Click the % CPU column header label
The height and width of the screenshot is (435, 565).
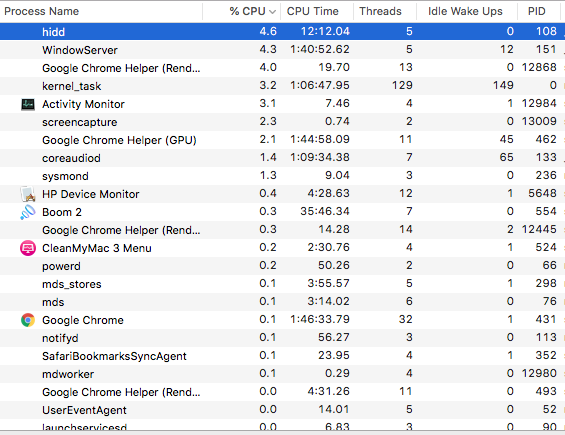pyautogui.click(x=248, y=11)
